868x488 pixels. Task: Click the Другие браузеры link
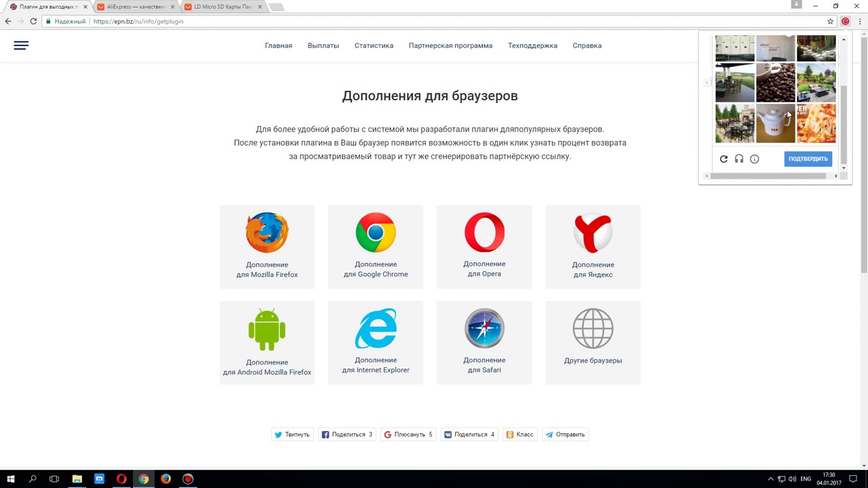593,361
